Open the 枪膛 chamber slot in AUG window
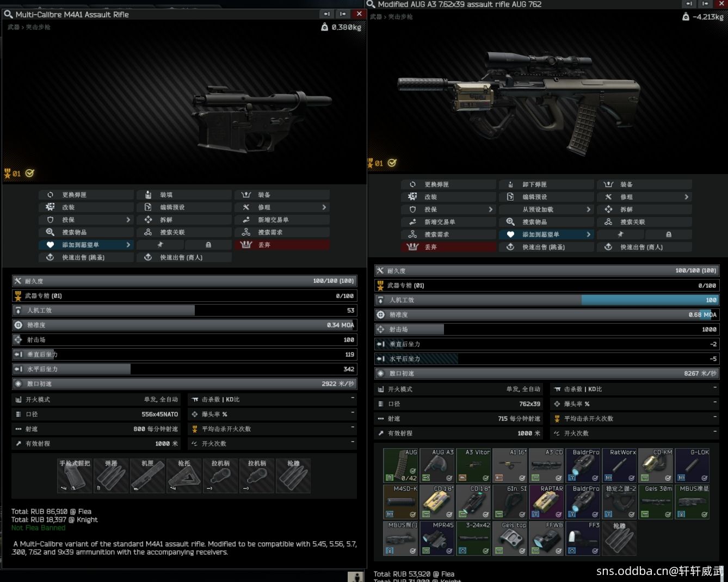This screenshot has width=728, height=582. [x=619, y=538]
